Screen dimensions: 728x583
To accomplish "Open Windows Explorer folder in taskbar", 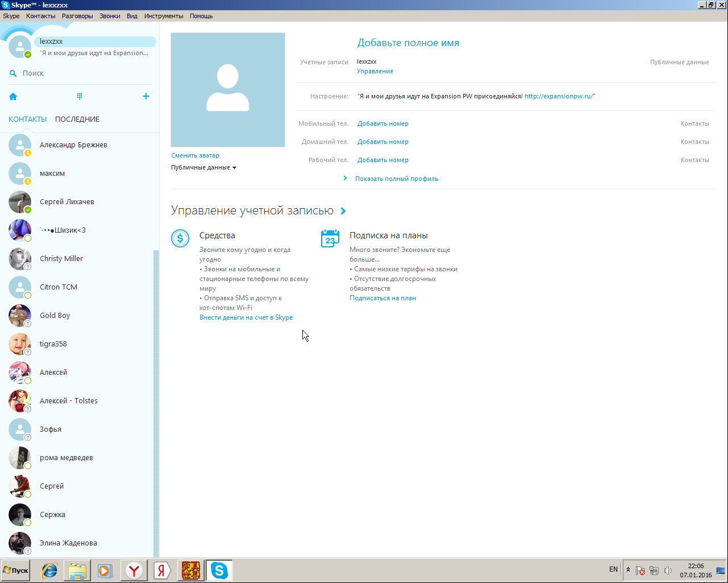I will click(77, 570).
